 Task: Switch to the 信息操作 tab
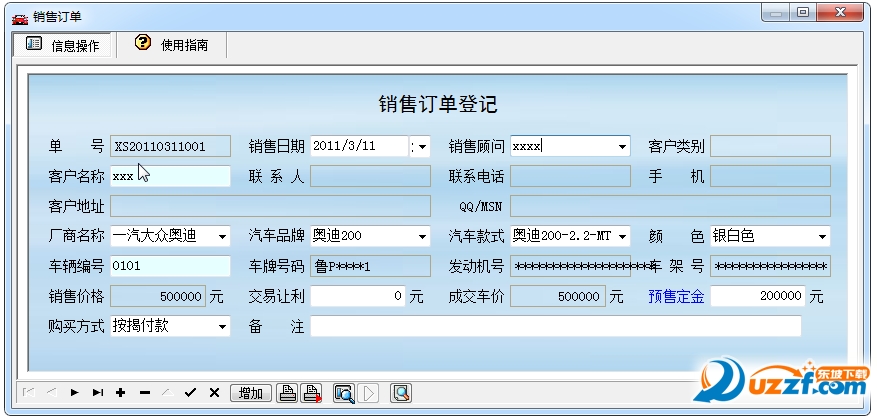tap(63, 45)
